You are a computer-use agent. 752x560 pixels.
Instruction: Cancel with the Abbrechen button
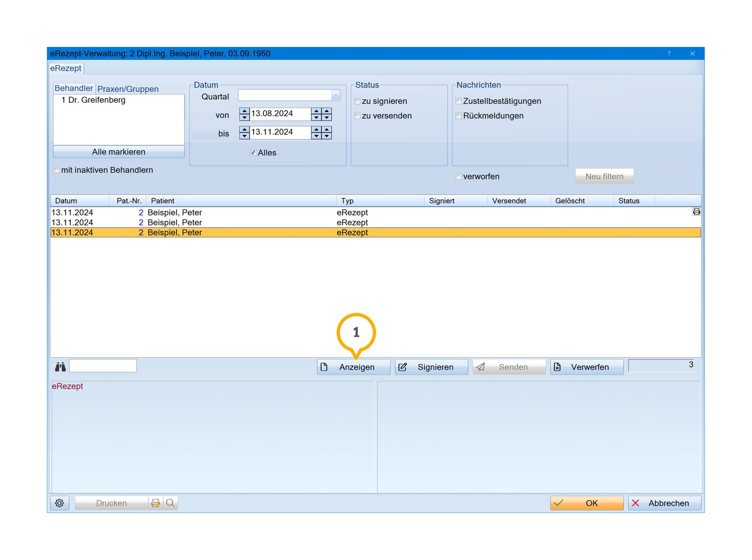665,503
